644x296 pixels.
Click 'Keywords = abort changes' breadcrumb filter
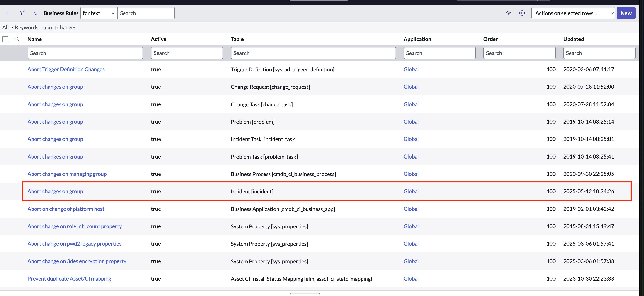pos(45,27)
